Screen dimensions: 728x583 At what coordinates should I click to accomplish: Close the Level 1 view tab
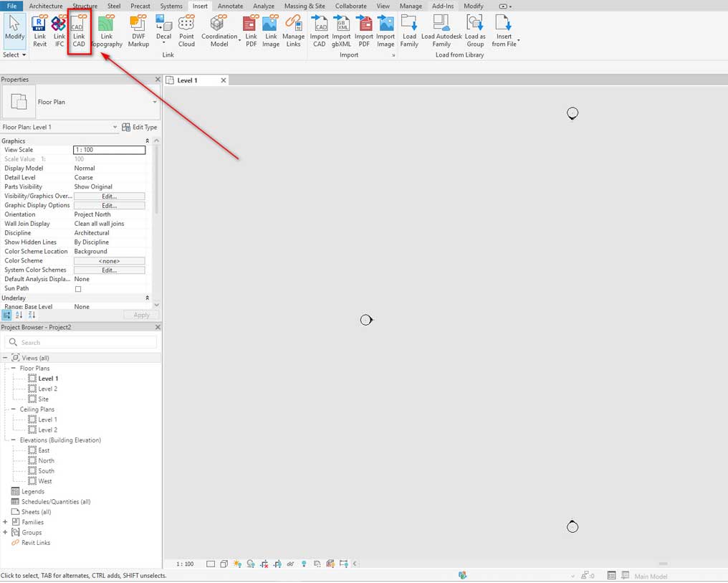tap(224, 80)
